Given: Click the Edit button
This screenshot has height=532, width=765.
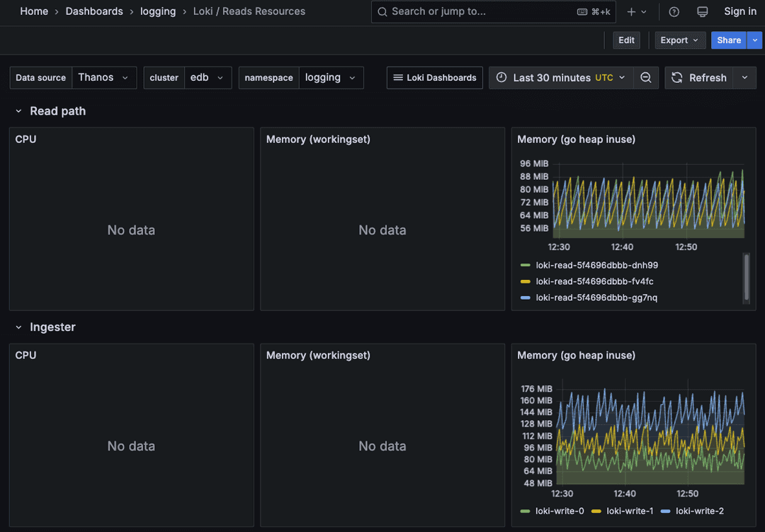Looking at the screenshot, I should click(626, 40).
